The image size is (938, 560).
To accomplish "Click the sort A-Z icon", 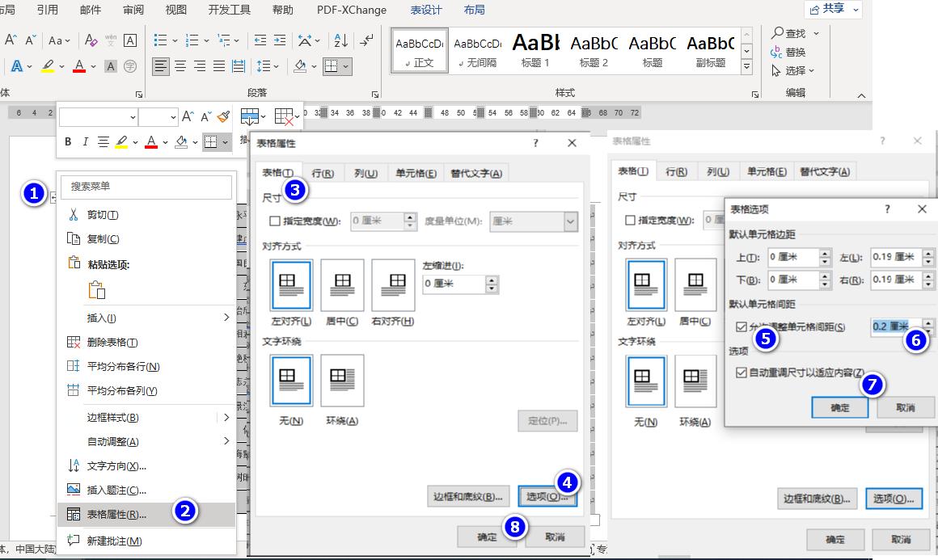I will [340, 40].
